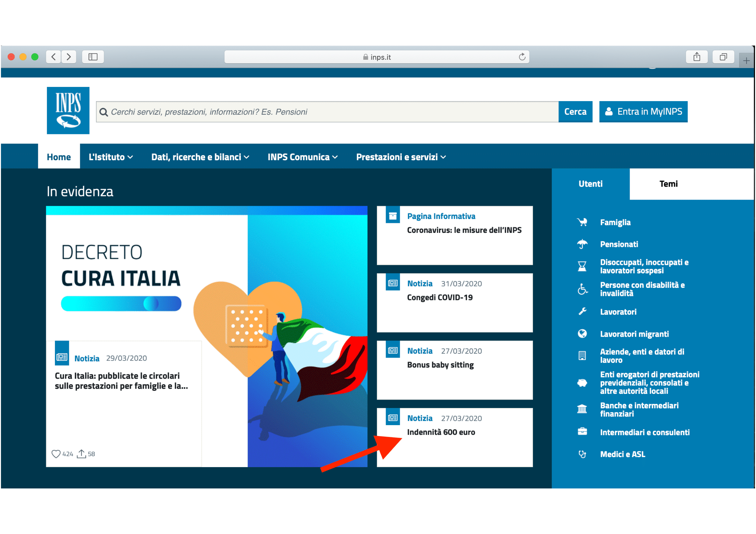
Task: Click the magnifier icon in search bar
Action: pos(104,112)
